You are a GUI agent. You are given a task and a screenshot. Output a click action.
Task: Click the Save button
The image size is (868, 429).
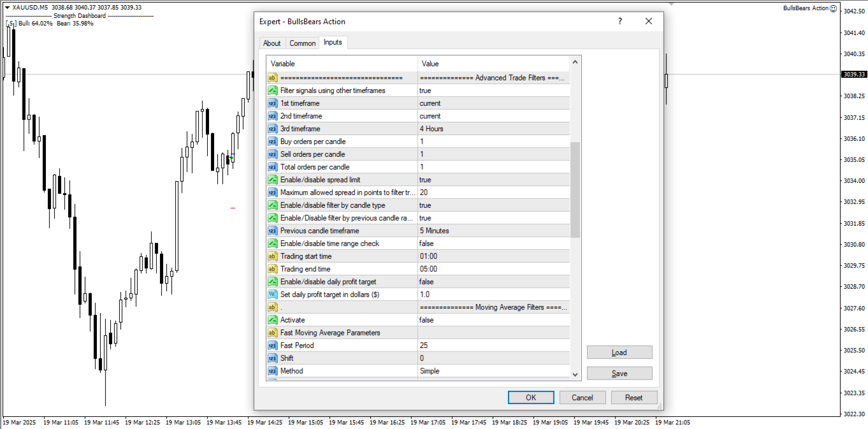pos(619,374)
